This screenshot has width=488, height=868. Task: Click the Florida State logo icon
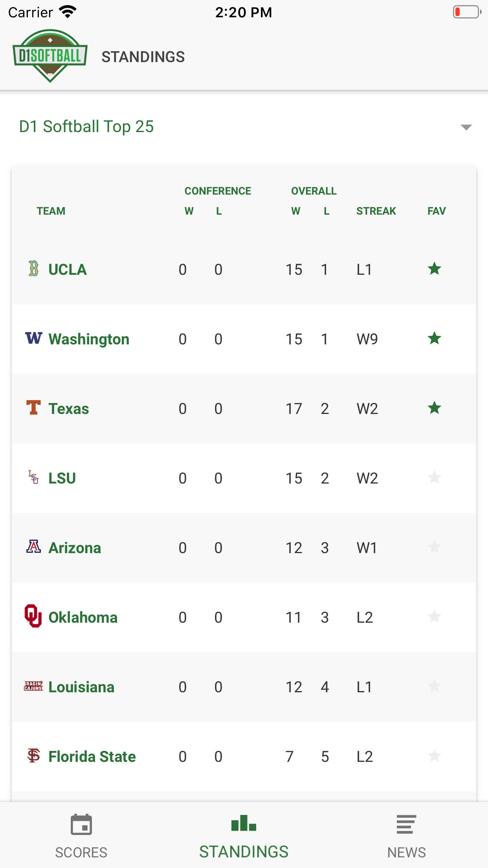(x=34, y=755)
